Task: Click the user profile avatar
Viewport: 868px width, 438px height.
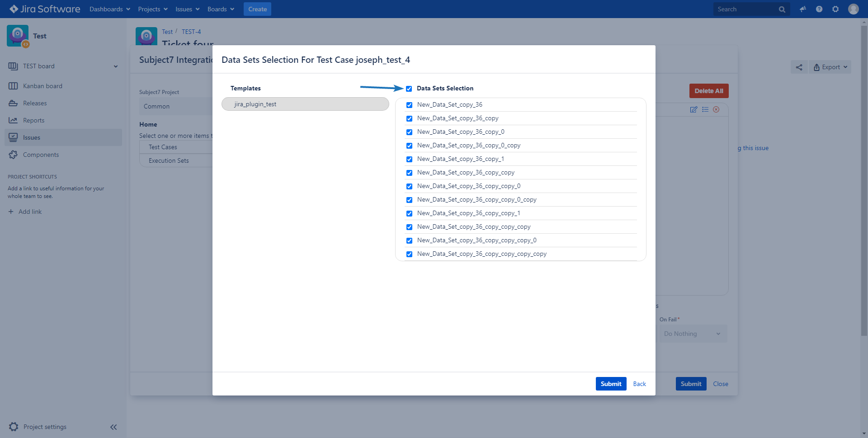Action: (853, 9)
